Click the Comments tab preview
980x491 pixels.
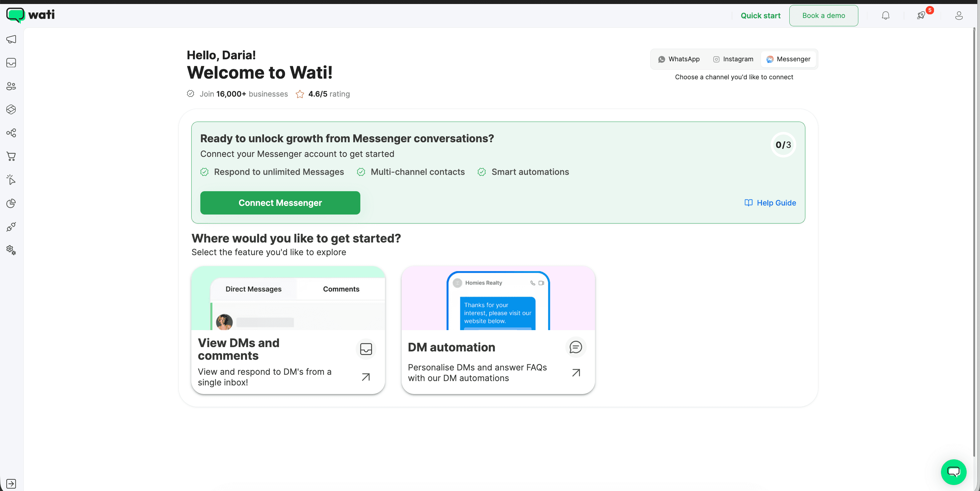341,289
